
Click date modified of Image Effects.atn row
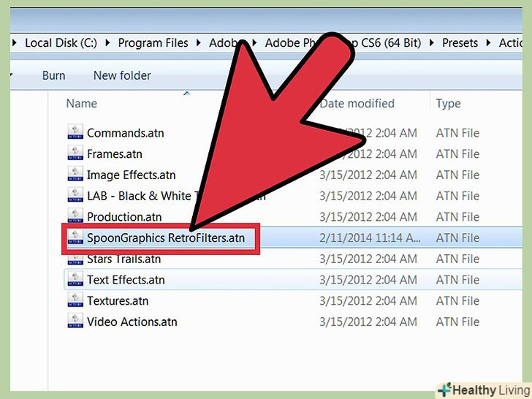368,175
